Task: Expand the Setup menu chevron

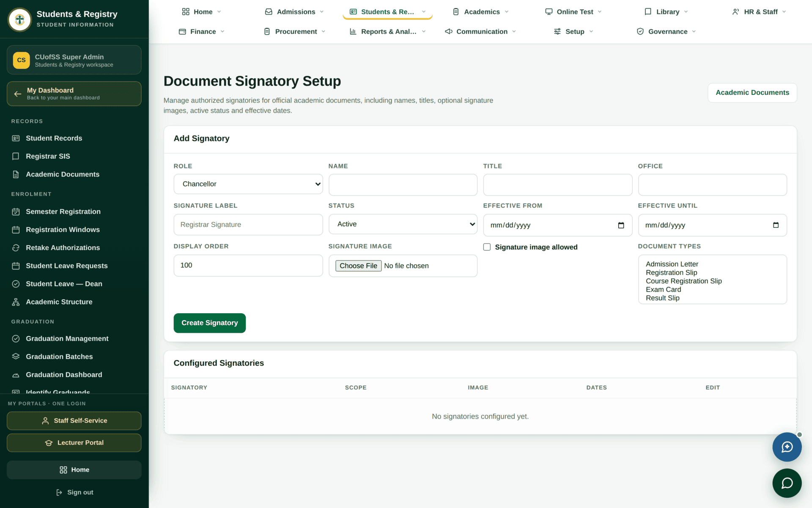Action: 591,32
